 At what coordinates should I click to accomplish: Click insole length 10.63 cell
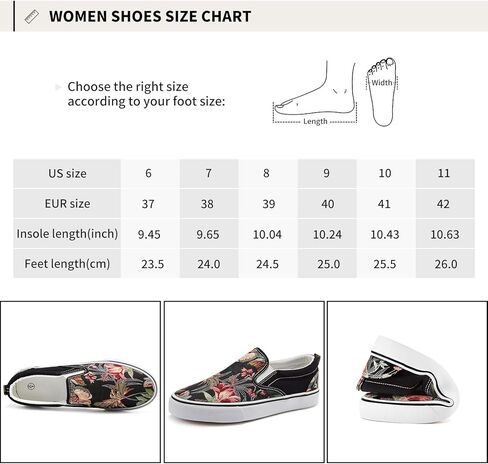[445, 234]
